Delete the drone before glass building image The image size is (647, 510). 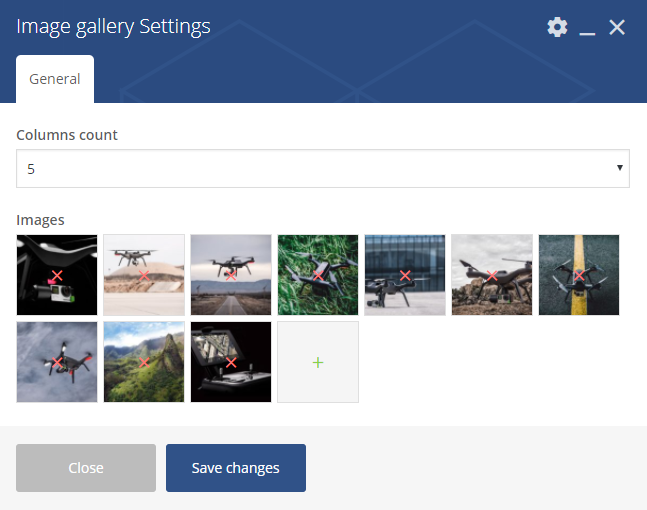click(x=405, y=275)
